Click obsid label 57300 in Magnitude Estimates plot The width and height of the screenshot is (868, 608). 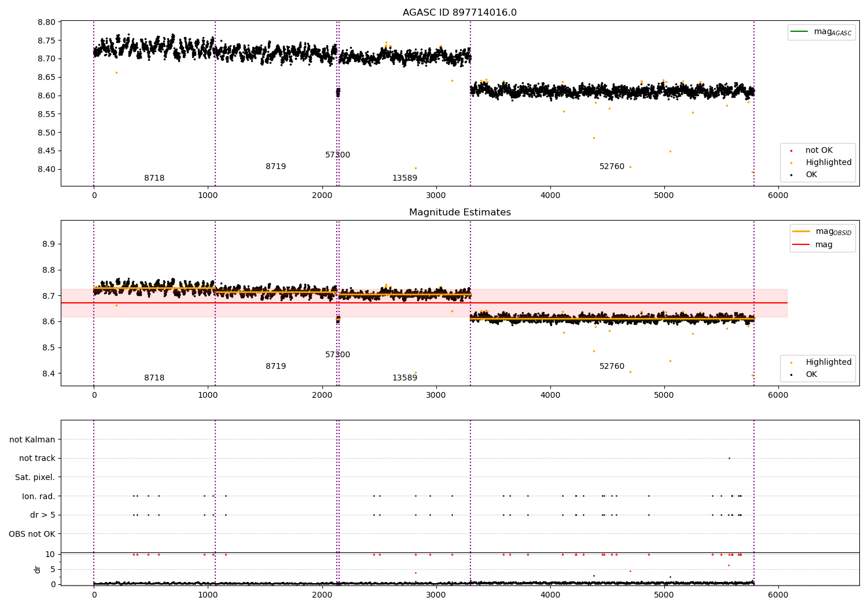(x=338, y=355)
